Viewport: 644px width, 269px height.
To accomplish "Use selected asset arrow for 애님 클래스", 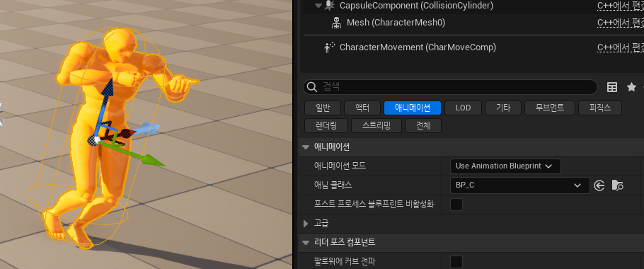I will pos(599,185).
